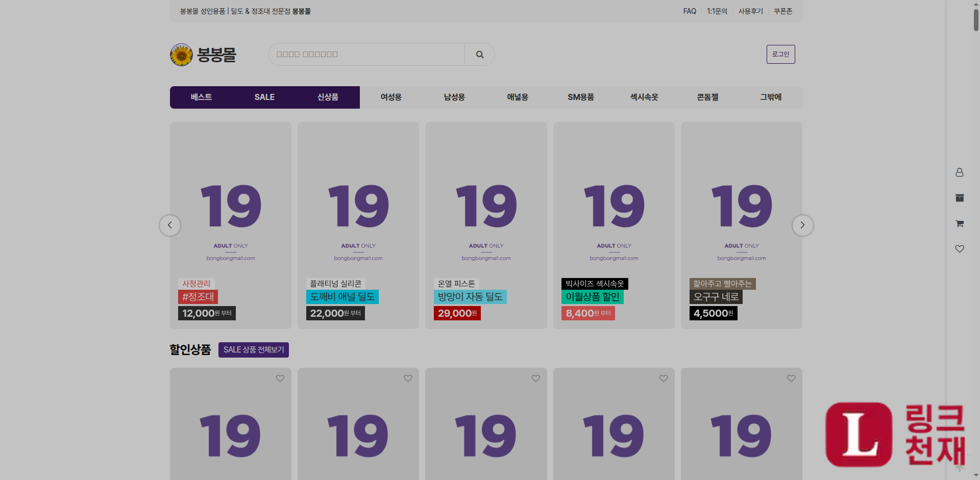This screenshot has width=980, height=480.
Task: Toggle wishlist heart on first sale product
Action: (x=280, y=378)
